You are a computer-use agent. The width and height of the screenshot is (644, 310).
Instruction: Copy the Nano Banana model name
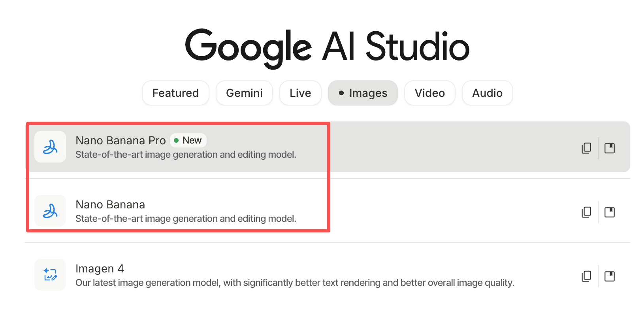pyautogui.click(x=586, y=212)
